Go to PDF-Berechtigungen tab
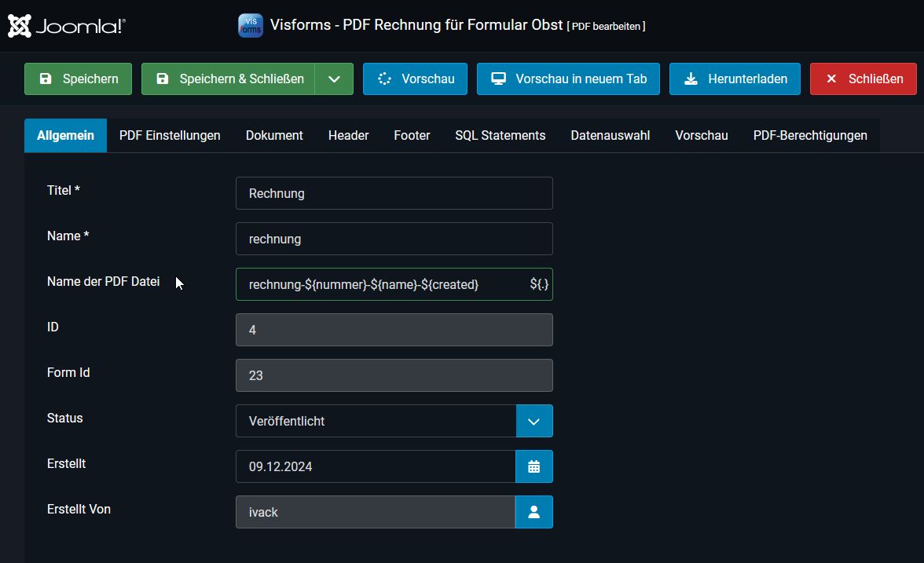 810,135
